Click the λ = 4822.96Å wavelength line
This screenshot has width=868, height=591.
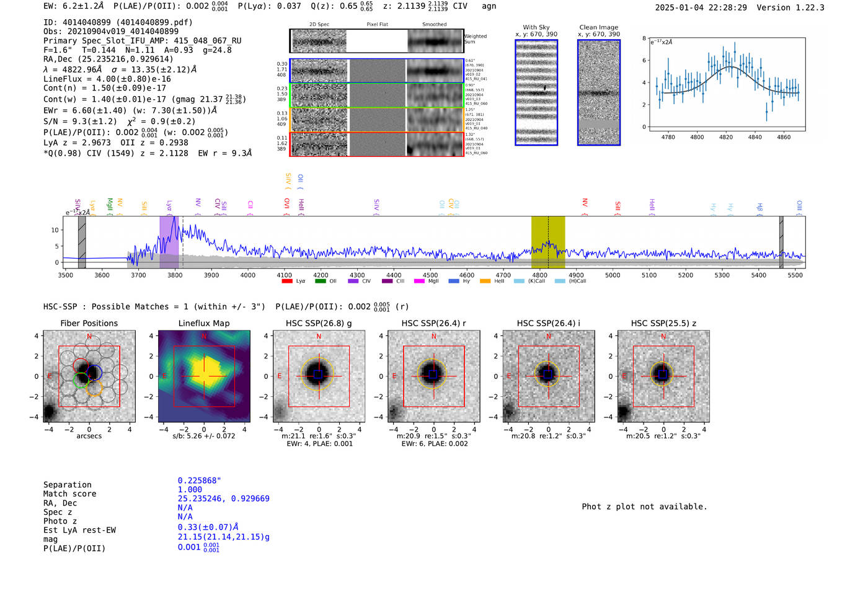[x=120, y=69]
